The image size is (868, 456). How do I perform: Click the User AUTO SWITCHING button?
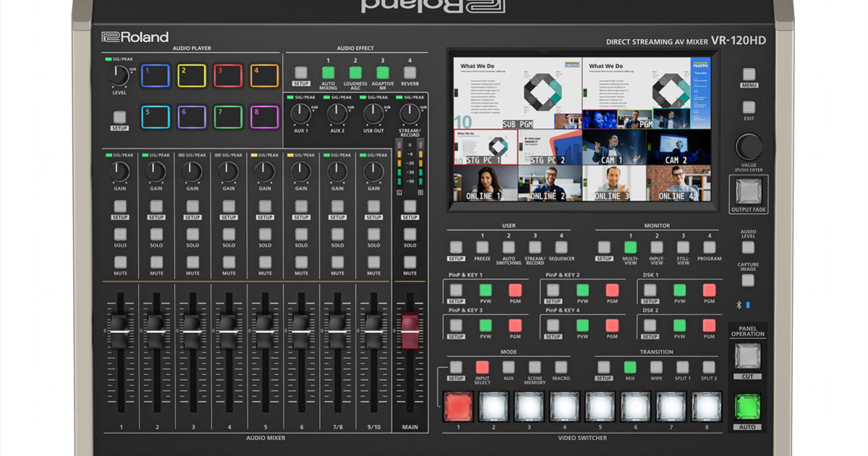[509, 247]
